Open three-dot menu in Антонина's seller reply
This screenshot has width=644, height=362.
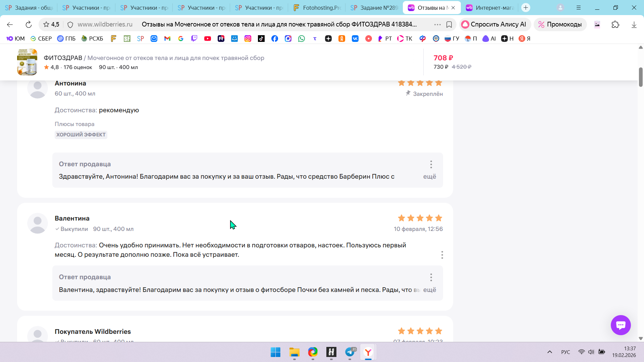pos(431,164)
